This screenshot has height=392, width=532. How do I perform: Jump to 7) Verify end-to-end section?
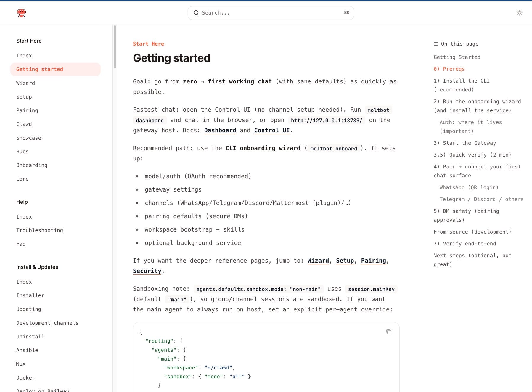465,244
